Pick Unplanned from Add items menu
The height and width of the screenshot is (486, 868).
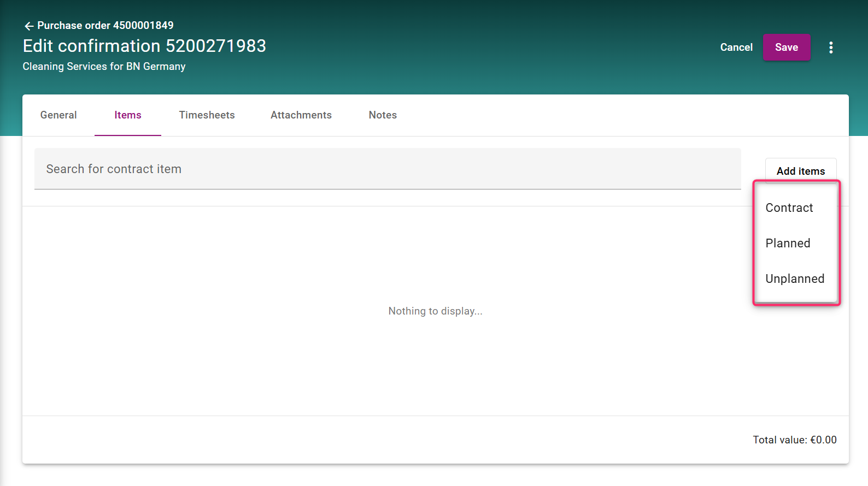pyautogui.click(x=794, y=279)
